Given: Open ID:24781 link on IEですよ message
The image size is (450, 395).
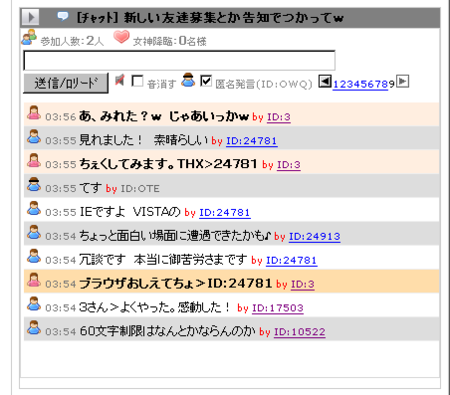Looking at the screenshot, I should pos(225,213).
